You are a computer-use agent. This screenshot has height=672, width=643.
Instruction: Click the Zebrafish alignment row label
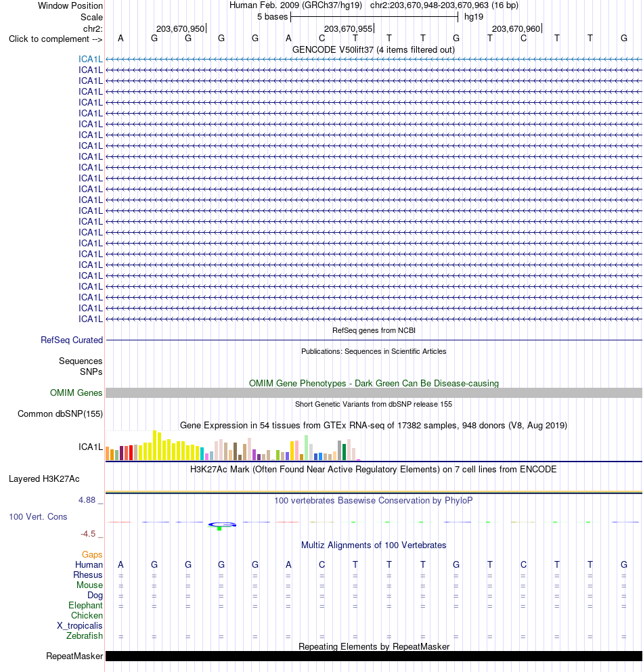(85, 636)
